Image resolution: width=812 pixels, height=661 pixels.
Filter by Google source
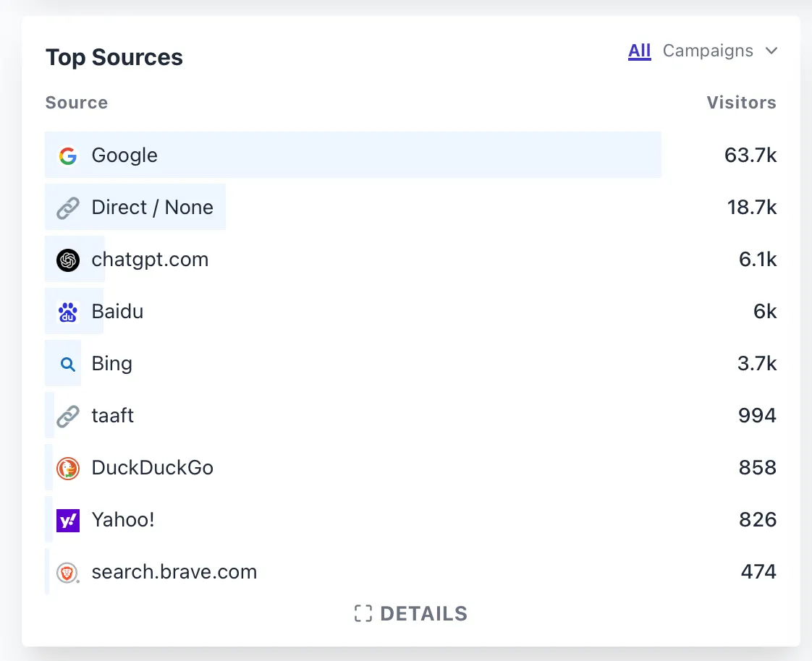[x=124, y=155]
